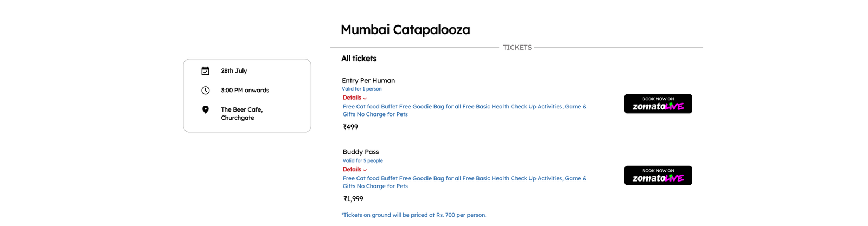Click the location pin icon for The Beer Cafe
Screen dimensions: 868x226
coord(205,110)
